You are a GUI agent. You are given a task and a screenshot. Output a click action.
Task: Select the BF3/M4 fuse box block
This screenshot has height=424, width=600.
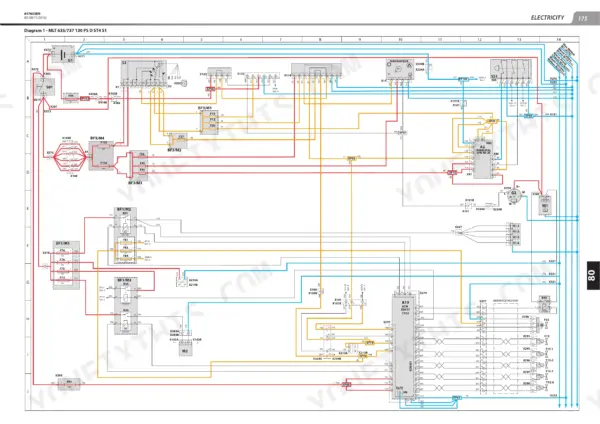click(101, 155)
